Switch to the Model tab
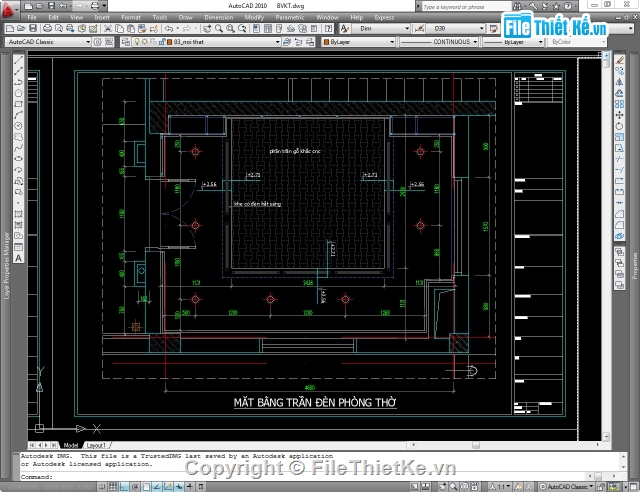This screenshot has width=640, height=492. 71,445
